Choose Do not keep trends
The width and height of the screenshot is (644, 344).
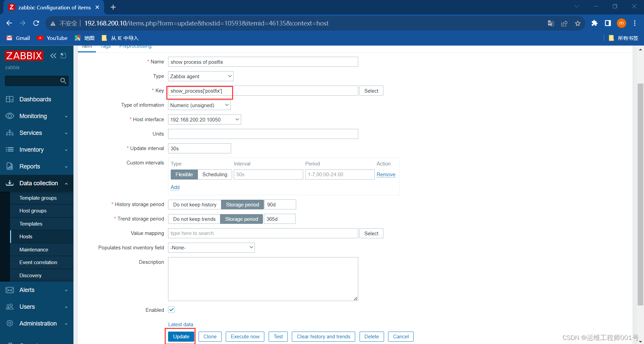pyautogui.click(x=194, y=219)
